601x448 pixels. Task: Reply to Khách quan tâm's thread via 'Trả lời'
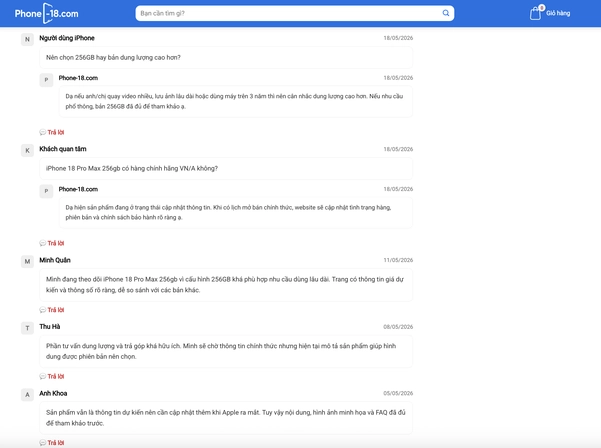pos(52,243)
